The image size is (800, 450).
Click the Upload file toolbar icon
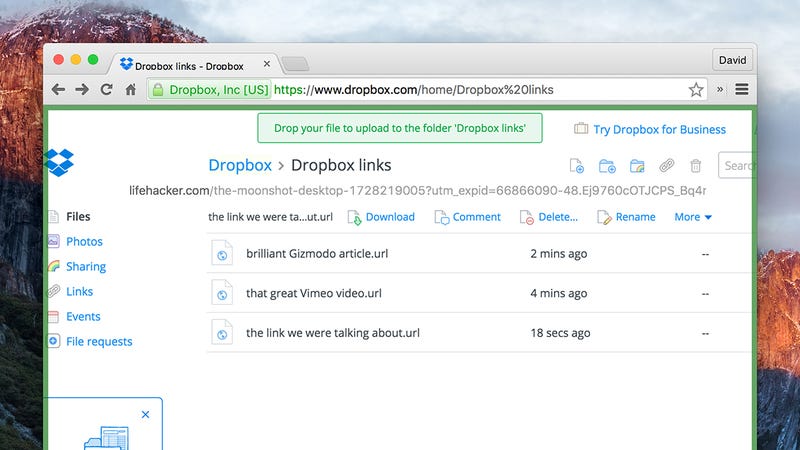(x=577, y=166)
